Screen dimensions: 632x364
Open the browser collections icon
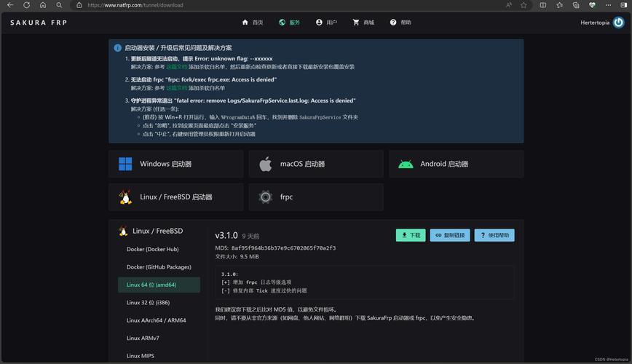tap(576, 5)
